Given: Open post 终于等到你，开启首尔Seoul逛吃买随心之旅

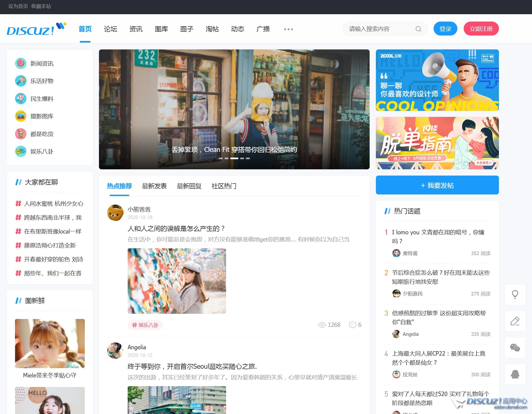Looking at the screenshot, I should pos(192,366).
